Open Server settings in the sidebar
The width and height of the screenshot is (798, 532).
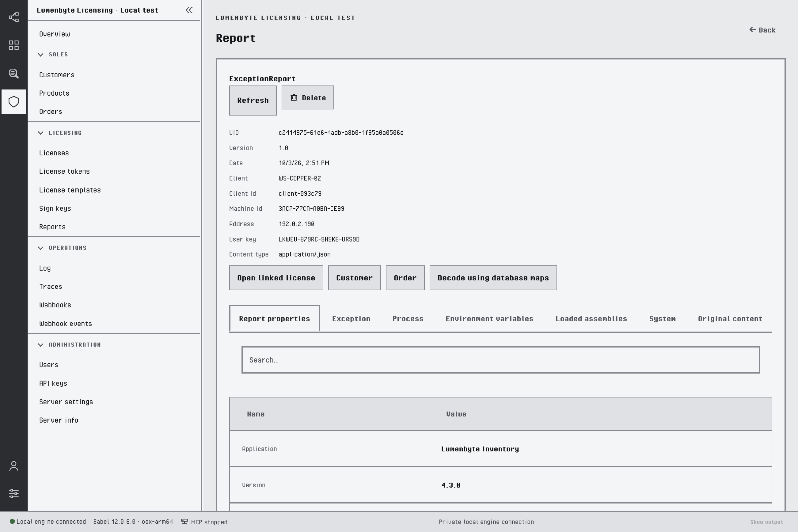[x=66, y=402]
